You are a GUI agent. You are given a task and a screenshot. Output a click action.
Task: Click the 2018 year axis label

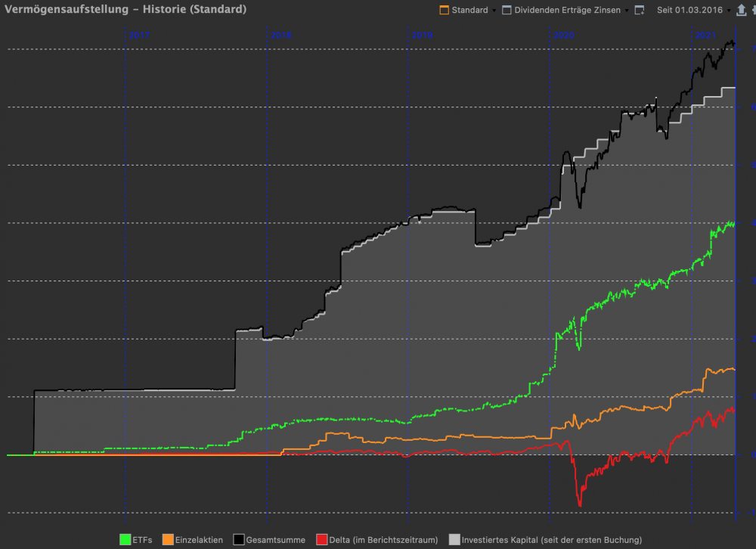(281, 36)
